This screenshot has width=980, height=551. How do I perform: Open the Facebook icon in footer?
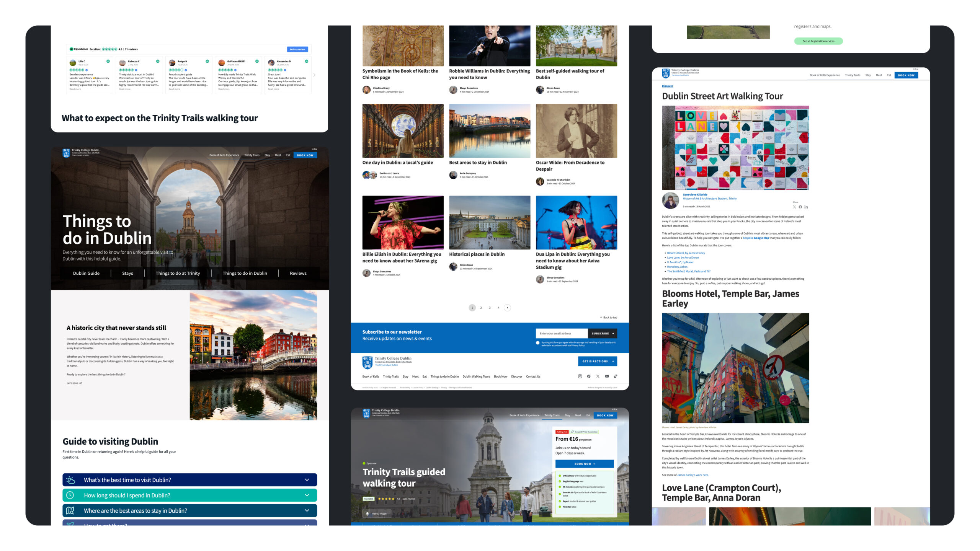pos(589,376)
